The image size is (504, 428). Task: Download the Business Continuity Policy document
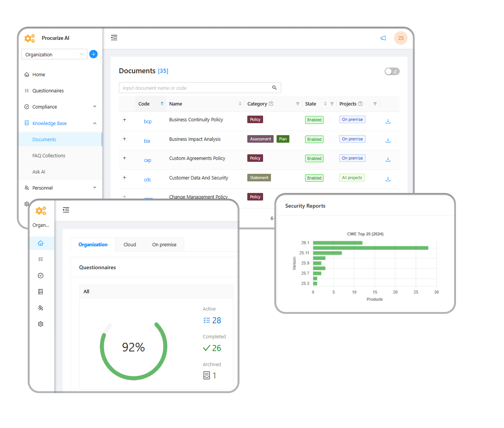pos(388,121)
